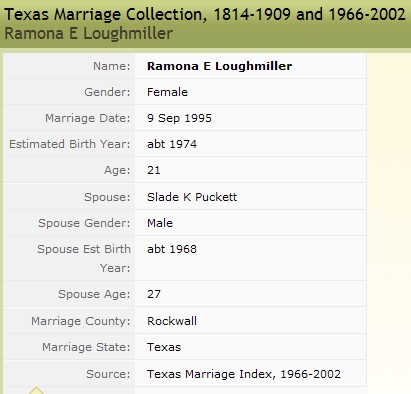
Task: Select the Slade K Puckett spouse name
Action: tap(192, 197)
